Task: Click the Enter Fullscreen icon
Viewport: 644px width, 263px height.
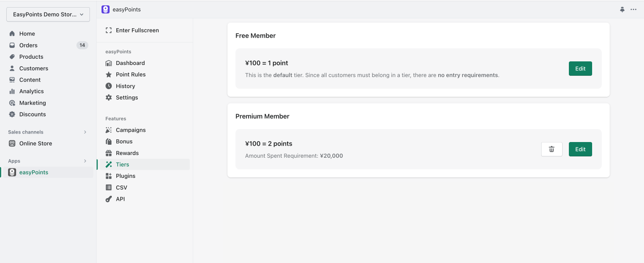Action: click(x=109, y=30)
